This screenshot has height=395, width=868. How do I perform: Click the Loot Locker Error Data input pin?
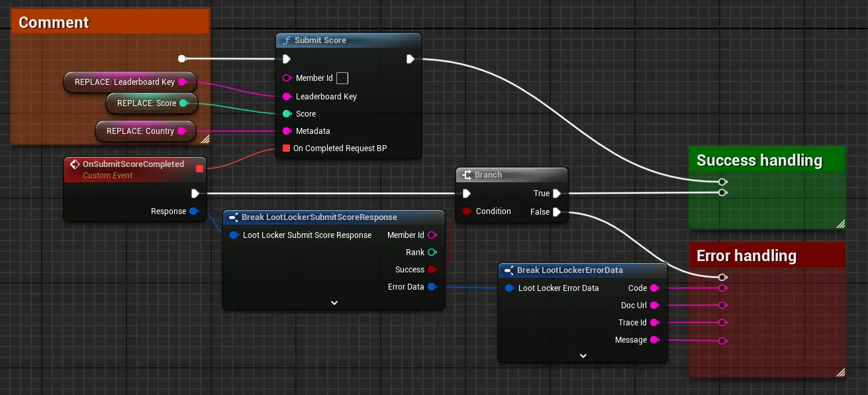point(509,288)
